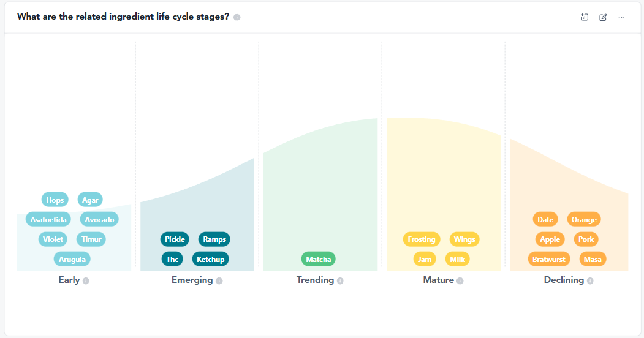Viewport: 644px width, 338px height.
Task: Click info icon next to Early label
Action: click(x=86, y=281)
